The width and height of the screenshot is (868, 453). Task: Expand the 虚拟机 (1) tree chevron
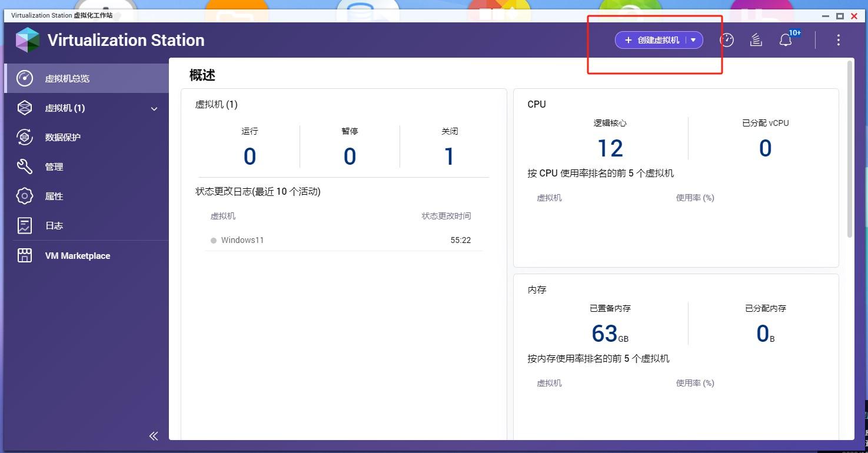(154, 109)
